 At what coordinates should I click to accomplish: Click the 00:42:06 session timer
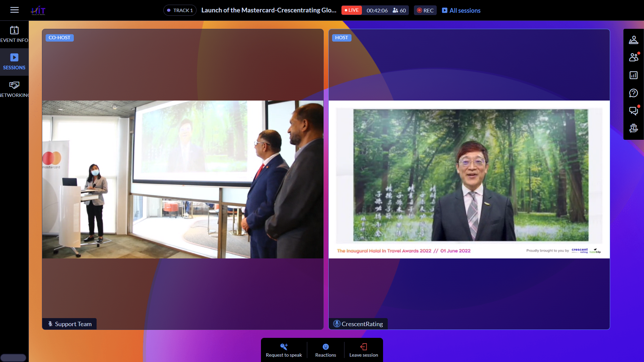377,10
